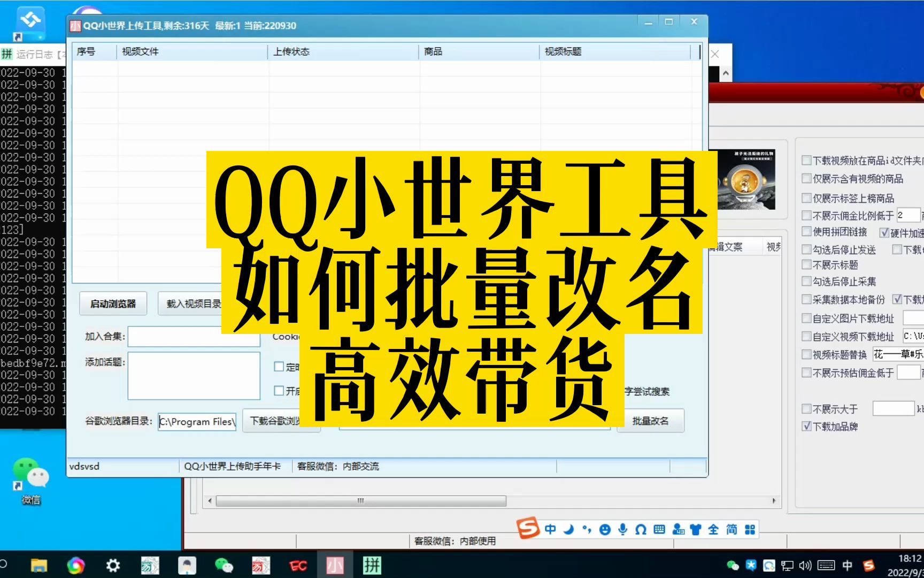
Task: Open the soft keyboard on the Sogou bar
Action: pos(659,529)
